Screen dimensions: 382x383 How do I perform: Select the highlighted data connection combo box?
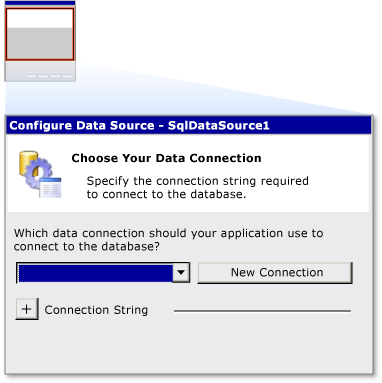103,273
